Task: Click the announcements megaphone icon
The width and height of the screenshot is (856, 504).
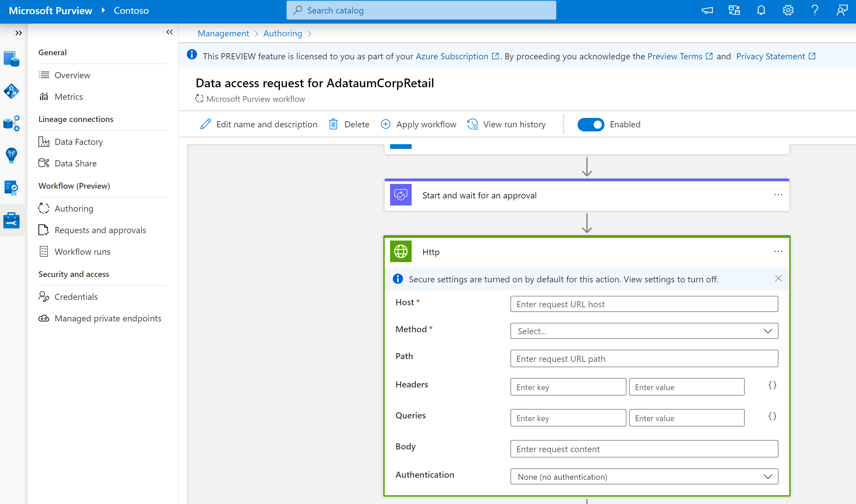Action: point(707,10)
